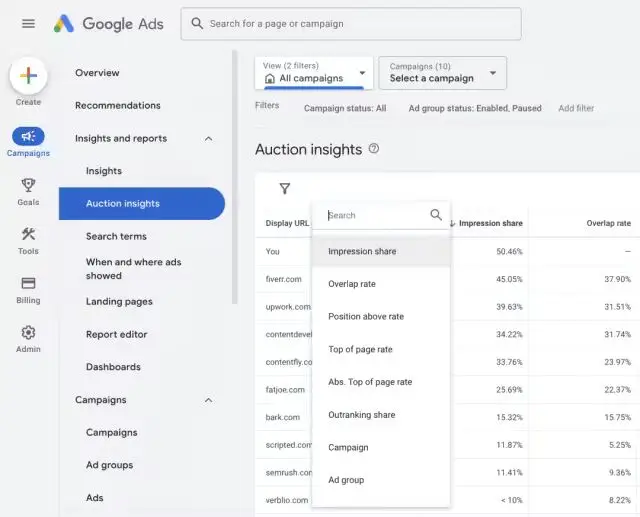Open the Goals trophy icon

coord(28,185)
